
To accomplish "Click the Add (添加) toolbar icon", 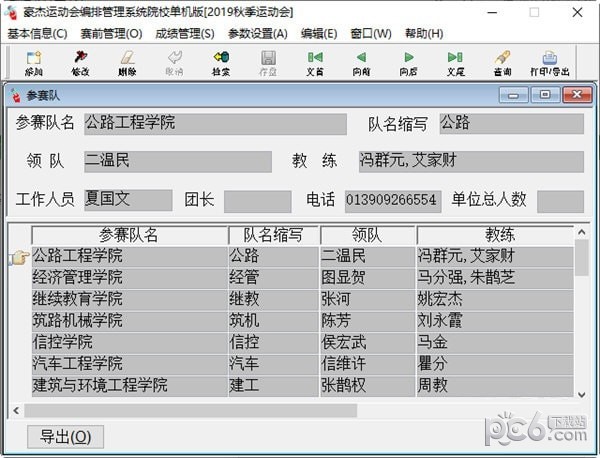I will pyautogui.click(x=34, y=63).
